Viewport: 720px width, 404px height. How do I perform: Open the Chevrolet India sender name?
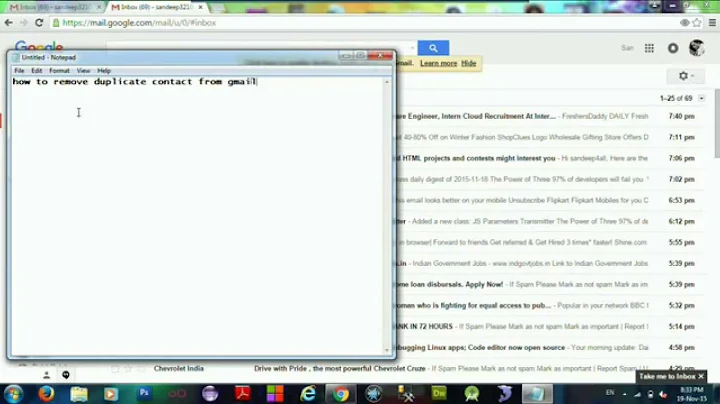coord(179,368)
